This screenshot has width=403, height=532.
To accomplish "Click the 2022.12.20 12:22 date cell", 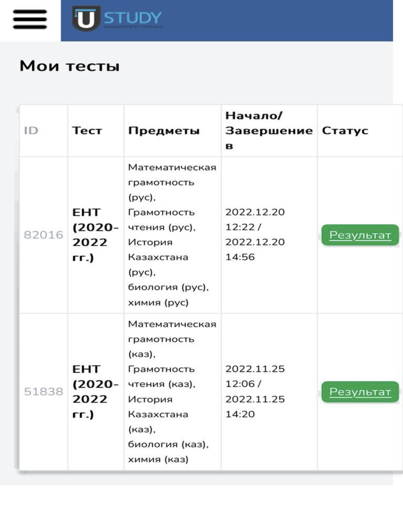I will (255, 235).
